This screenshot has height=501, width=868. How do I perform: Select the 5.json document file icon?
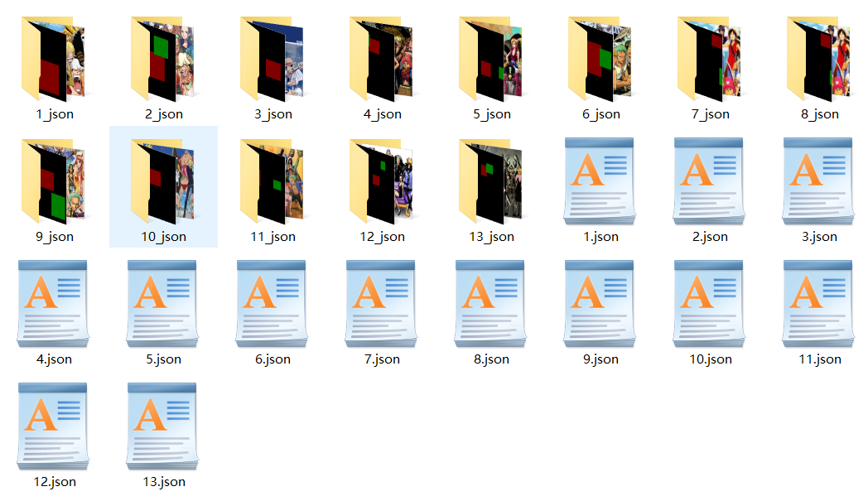(x=162, y=304)
